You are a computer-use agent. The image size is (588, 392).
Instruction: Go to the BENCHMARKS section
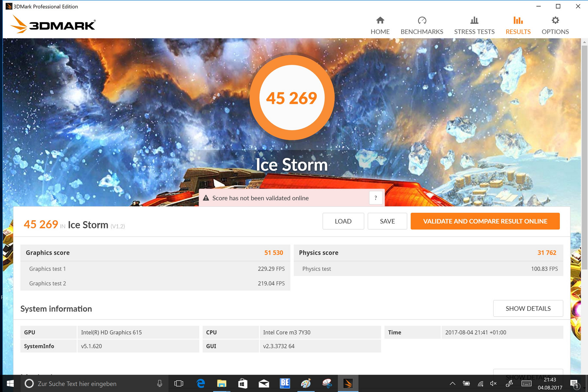click(422, 25)
